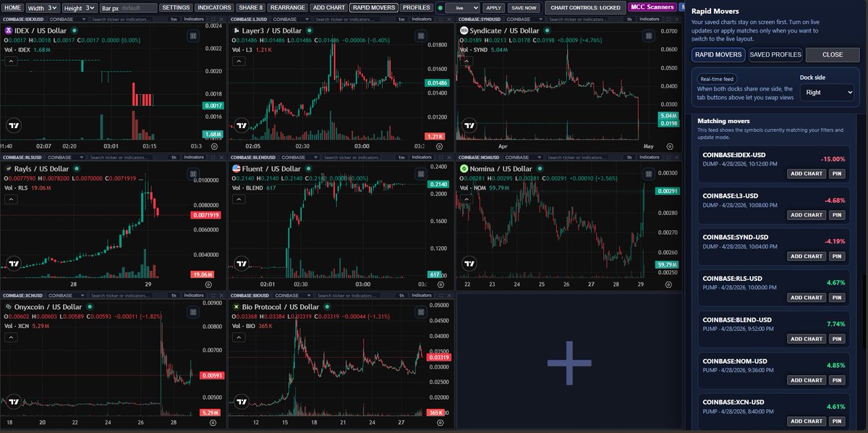
Task: Close the Rapid Movers panel with CLOSE
Action: tap(833, 54)
